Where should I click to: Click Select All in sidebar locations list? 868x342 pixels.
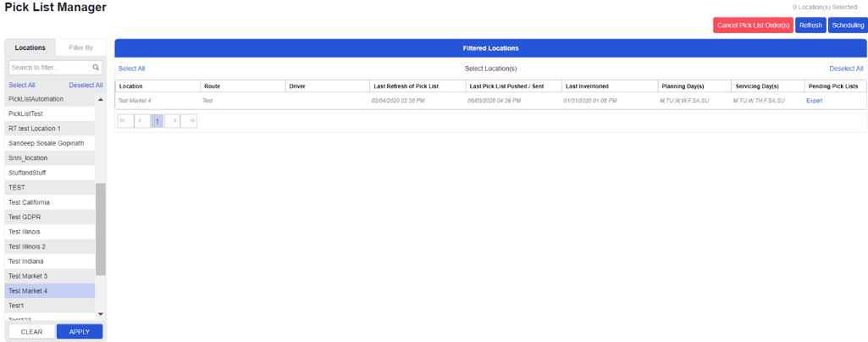(x=22, y=85)
